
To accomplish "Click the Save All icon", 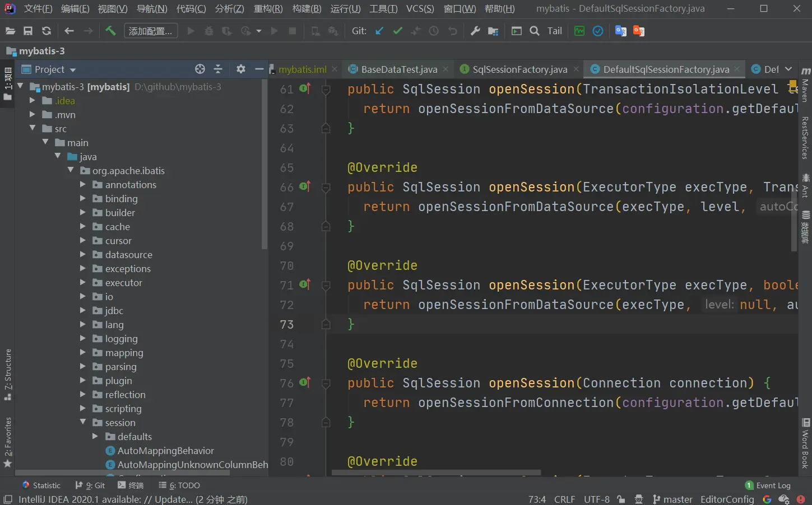I will click(x=28, y=31).
